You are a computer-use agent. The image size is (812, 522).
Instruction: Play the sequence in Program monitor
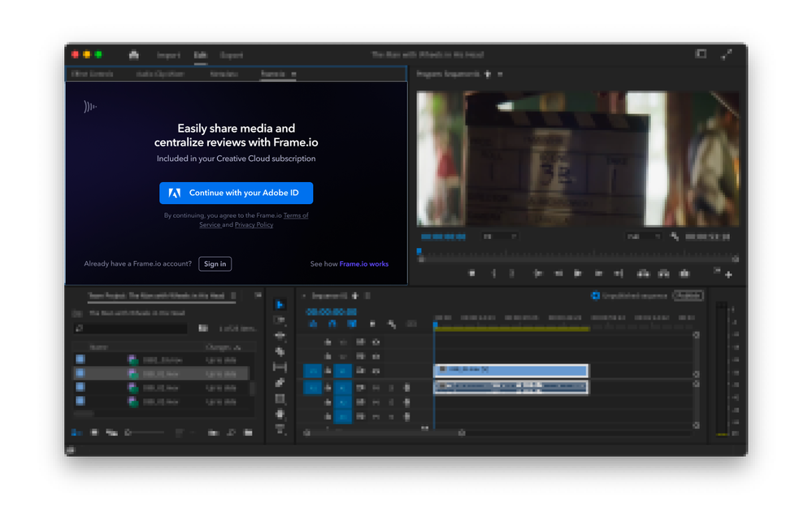click(x=578, y=273)
